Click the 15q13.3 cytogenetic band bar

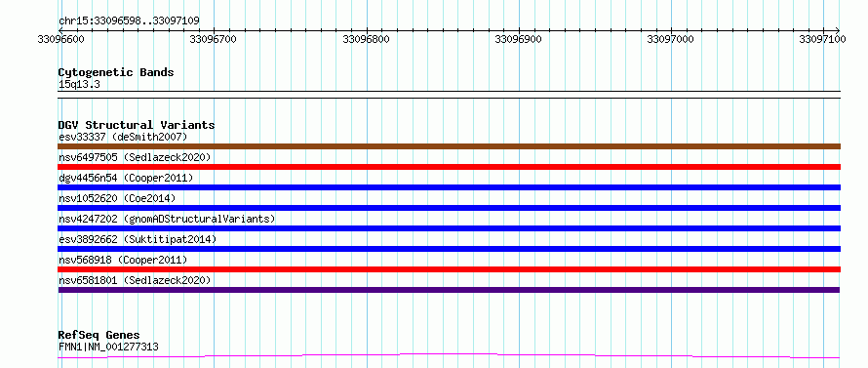[449, 95]
